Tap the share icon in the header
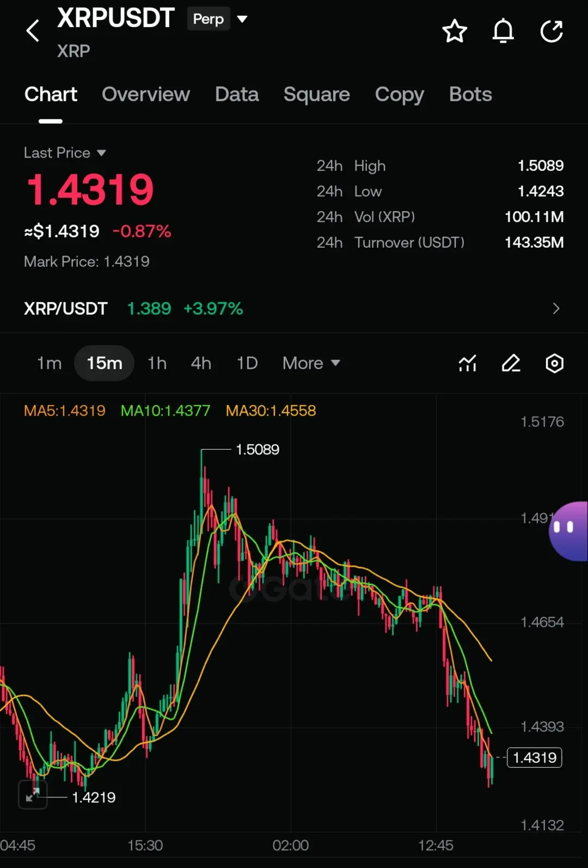Image resolution: width=588 pixels, height=868 pixels. (552, 31)
